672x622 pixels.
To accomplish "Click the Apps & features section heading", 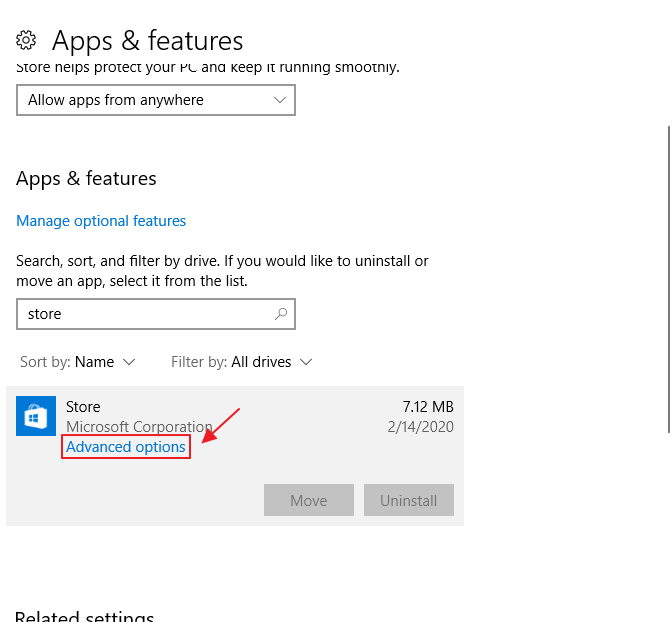I will (86, 179).
